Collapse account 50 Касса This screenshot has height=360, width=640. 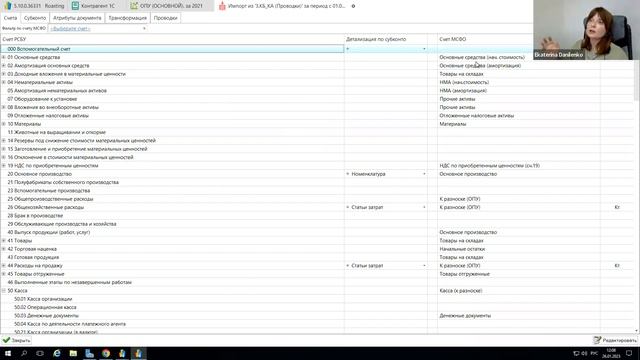[x=4, y=291]
